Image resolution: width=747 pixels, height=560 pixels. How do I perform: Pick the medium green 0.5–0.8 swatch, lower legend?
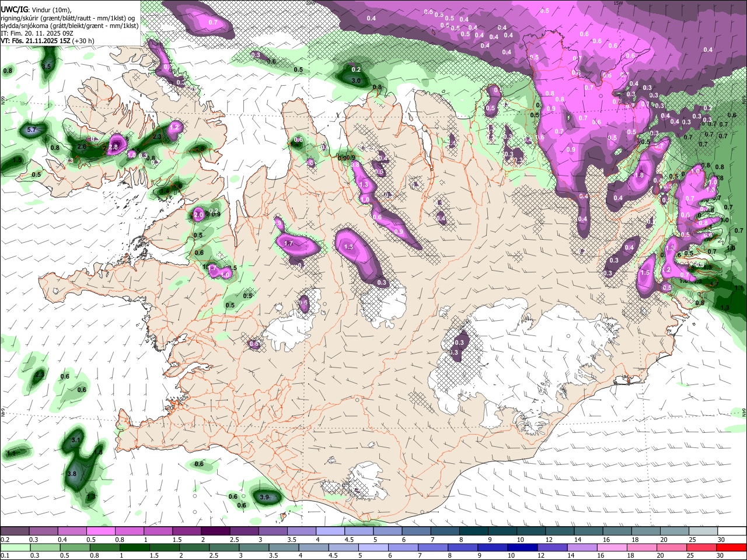coord(75,547)
